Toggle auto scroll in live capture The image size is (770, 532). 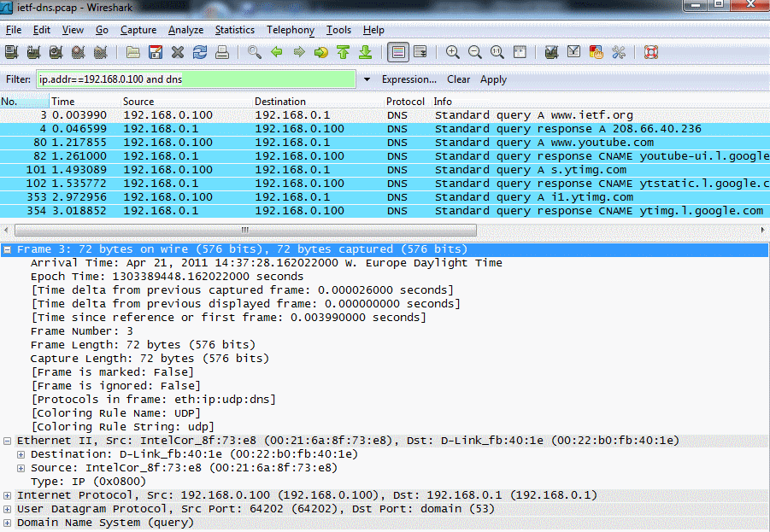[420, 52]
